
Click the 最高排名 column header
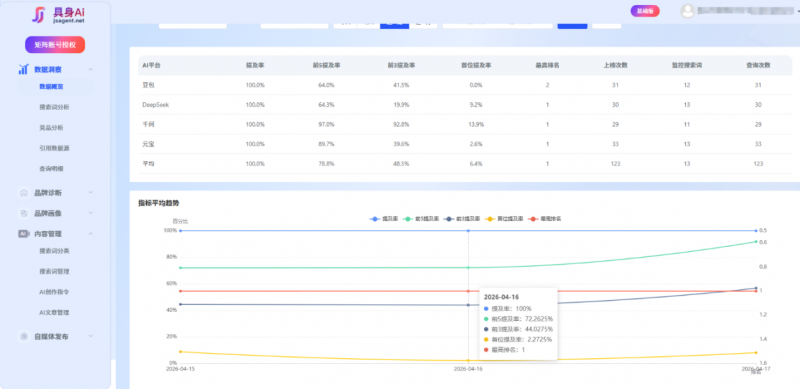547,65
